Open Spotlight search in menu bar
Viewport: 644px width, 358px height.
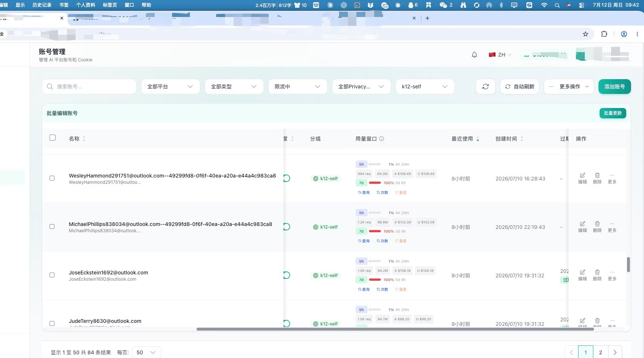pos(557,5)
